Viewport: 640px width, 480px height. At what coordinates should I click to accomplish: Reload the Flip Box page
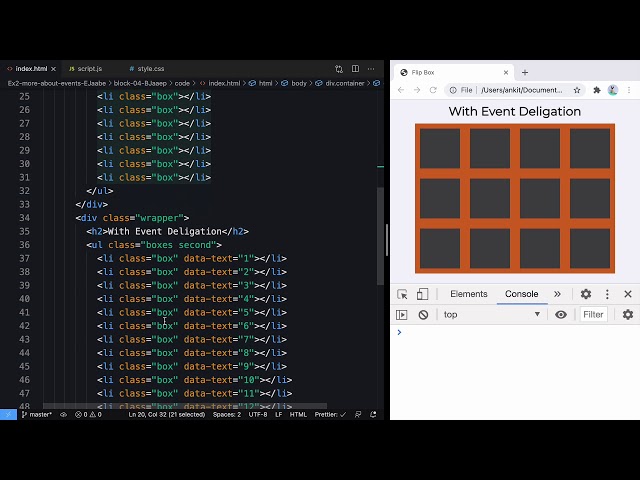click(x=433, y=90)
